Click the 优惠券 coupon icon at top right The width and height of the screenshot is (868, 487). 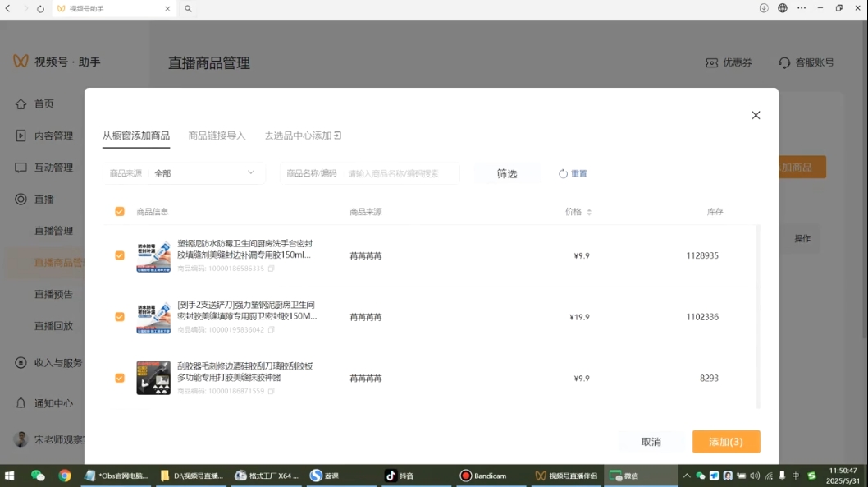point(710,62)
